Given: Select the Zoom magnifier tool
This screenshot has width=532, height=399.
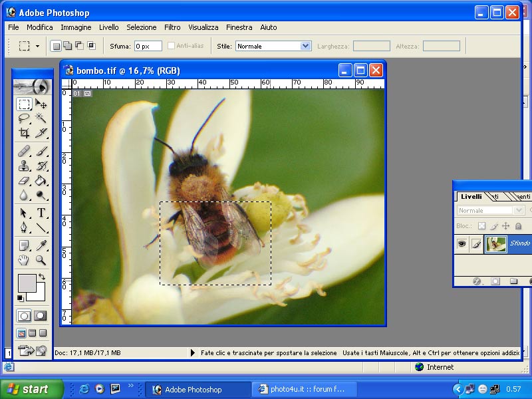Looking at the screenshot, I should point(41,260).
